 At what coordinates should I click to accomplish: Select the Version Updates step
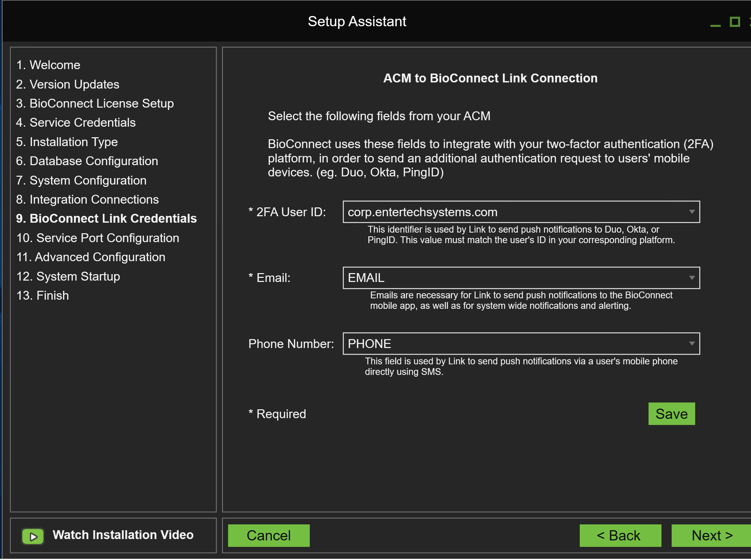[67, 84]
